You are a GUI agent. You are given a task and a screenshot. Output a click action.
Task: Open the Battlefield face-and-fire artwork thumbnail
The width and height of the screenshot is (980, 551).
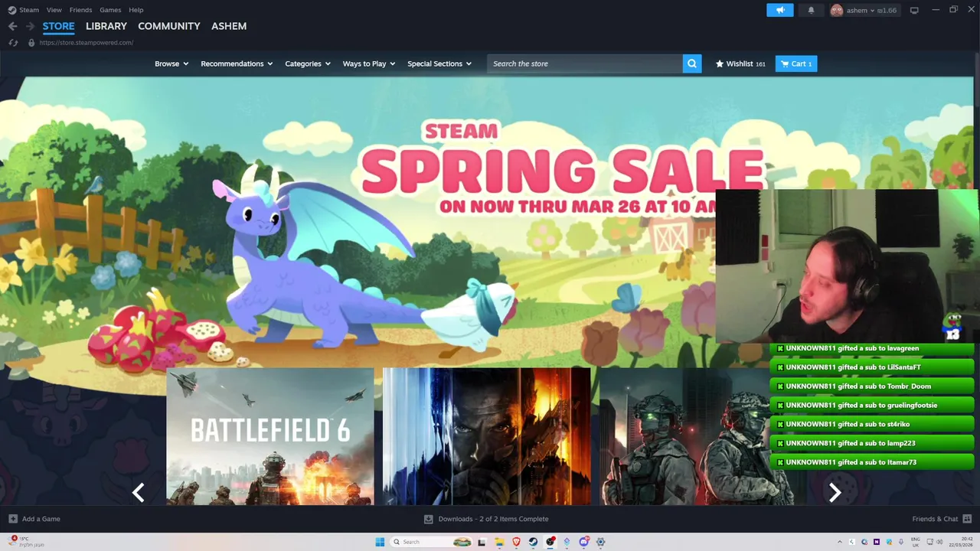coord(487,436)
